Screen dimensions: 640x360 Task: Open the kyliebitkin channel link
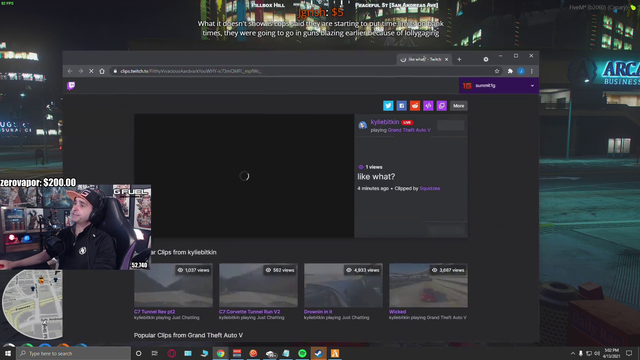click(x=385, y=122)
